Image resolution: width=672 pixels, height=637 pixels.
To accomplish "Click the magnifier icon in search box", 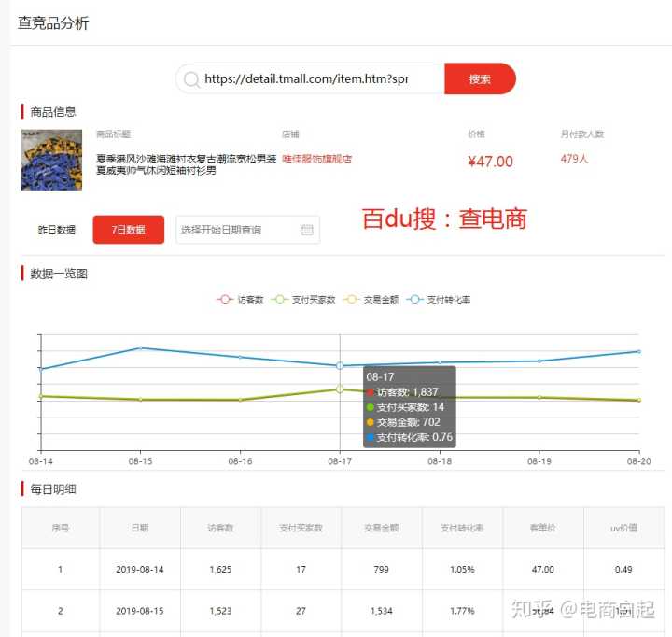I will [x=191, y=79].
